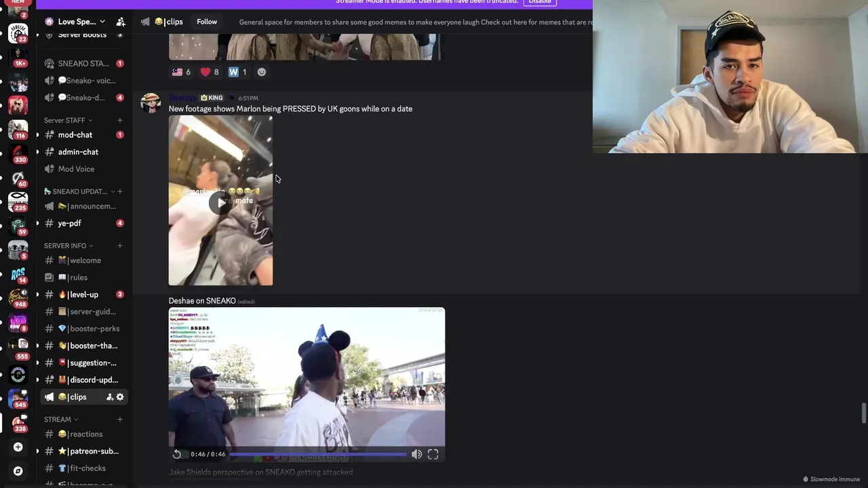Disable Streamer Mode from the top banner
Screen dimensions: 868x488
tap(540, 2)
